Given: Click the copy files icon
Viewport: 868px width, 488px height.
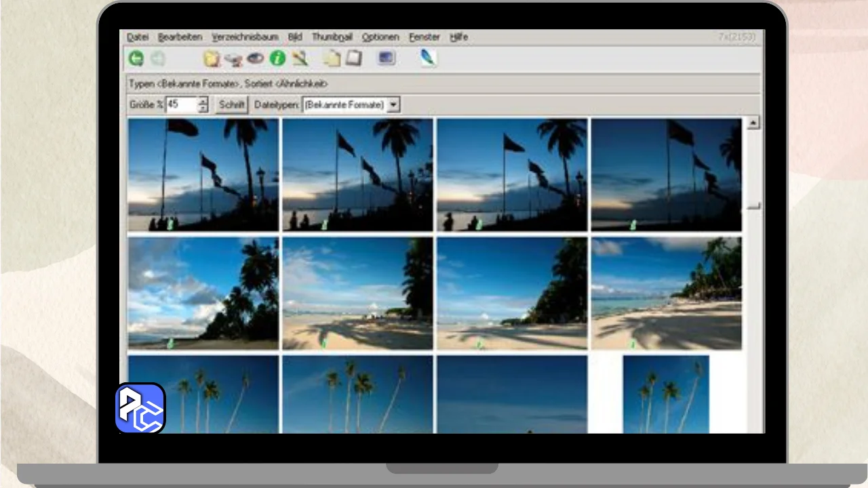Looking at the screenshot, I should [332, 59].
